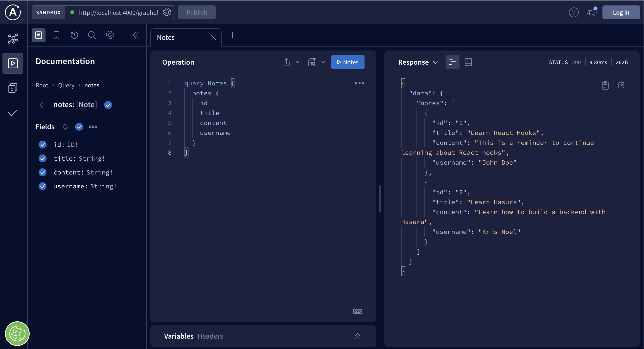
Task: Click "Kris Noel" value in response
Action: tap(499, 232)
